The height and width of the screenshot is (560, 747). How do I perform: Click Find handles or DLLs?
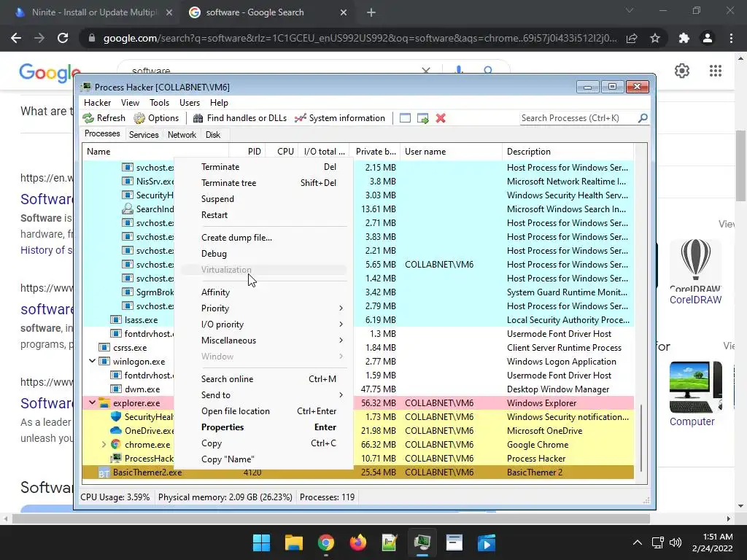point(239,118)
